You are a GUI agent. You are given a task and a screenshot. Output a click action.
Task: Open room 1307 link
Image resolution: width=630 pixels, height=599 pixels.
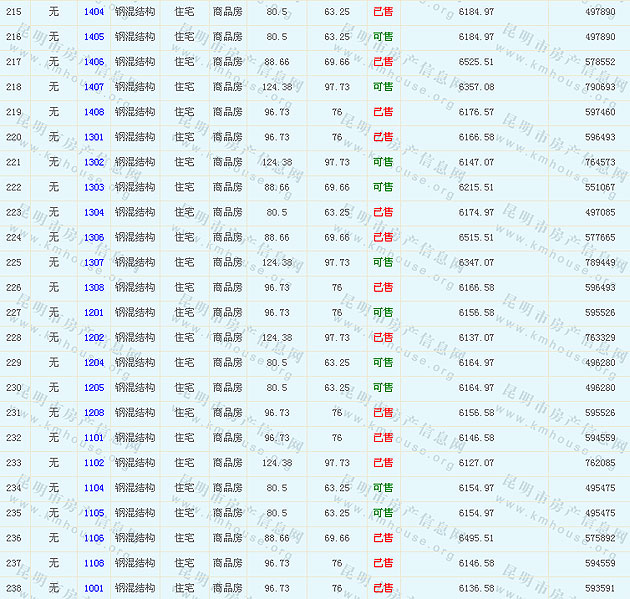coord(93,262)
